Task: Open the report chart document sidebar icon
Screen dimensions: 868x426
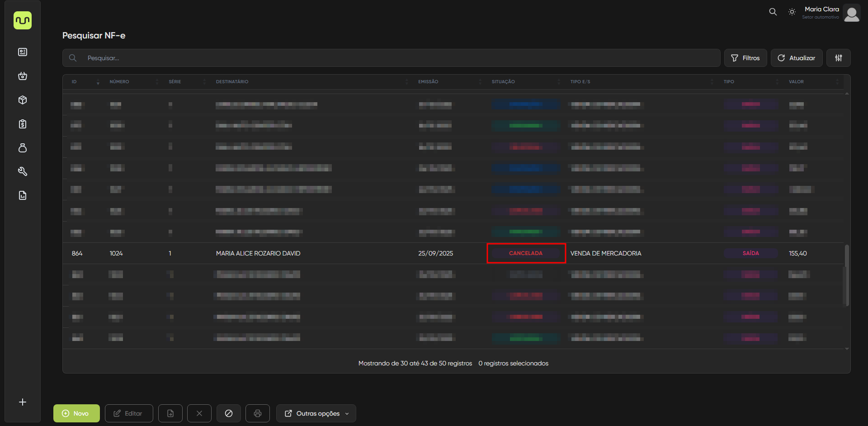Action: [x=23, y=195]
